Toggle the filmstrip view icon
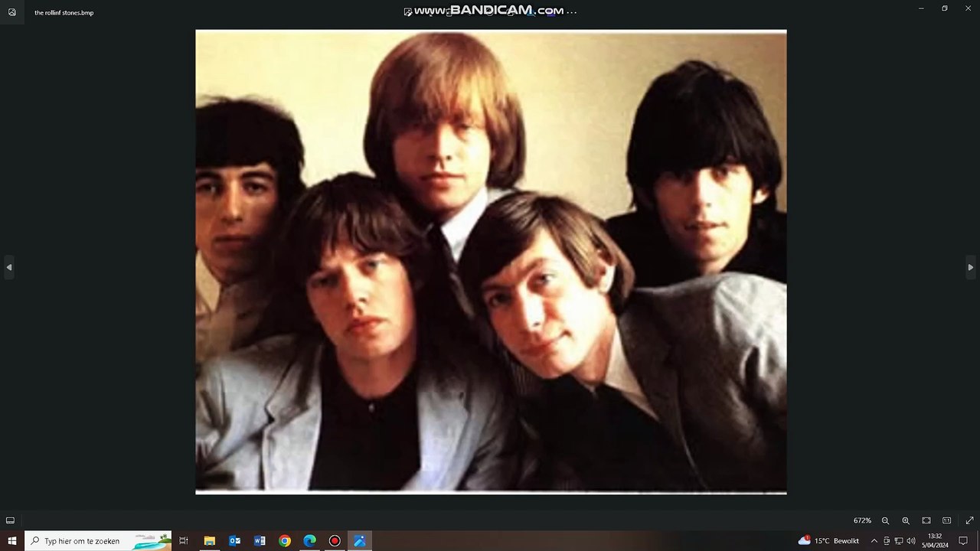The image size is (980, 551). tap(10, 520)
